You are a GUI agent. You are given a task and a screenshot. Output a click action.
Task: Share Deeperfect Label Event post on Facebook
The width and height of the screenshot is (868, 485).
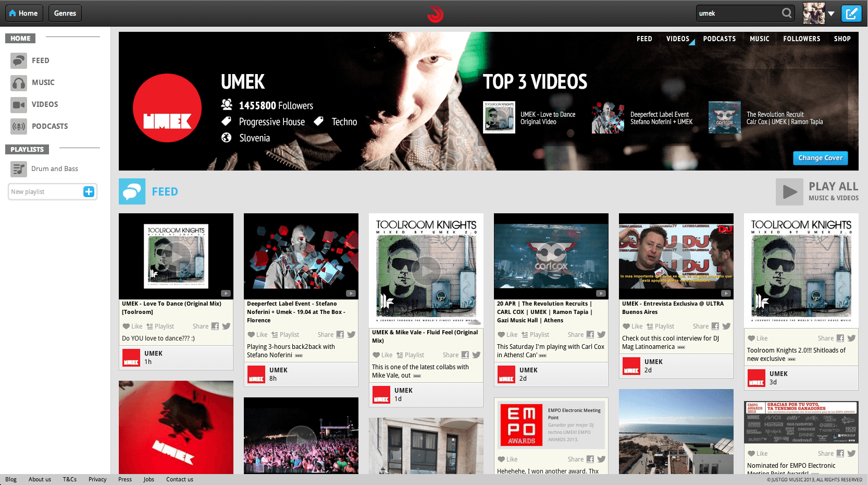tap(340, 335)
